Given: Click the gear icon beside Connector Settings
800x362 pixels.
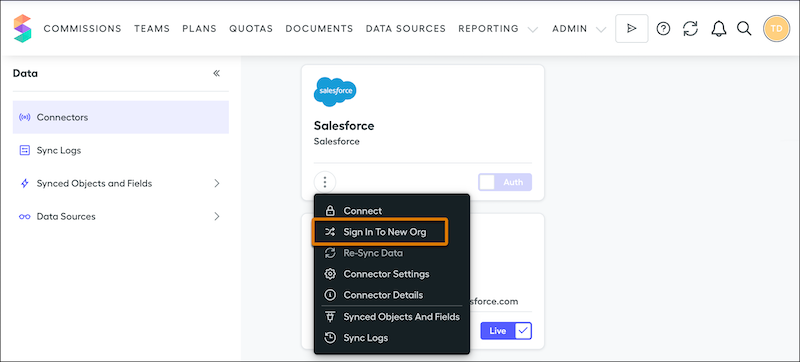Looking at the screenshot, I should click(330, 274).
